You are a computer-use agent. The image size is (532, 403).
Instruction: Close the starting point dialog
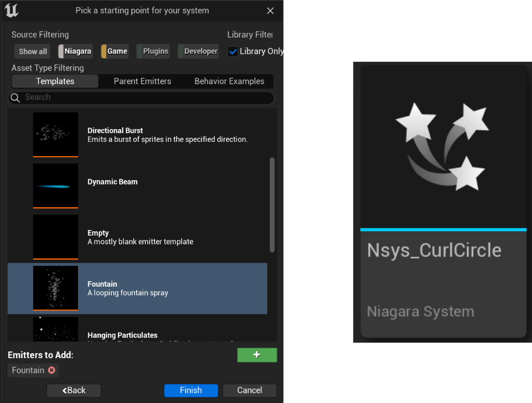pyautogui.click(x=270, y=11)
